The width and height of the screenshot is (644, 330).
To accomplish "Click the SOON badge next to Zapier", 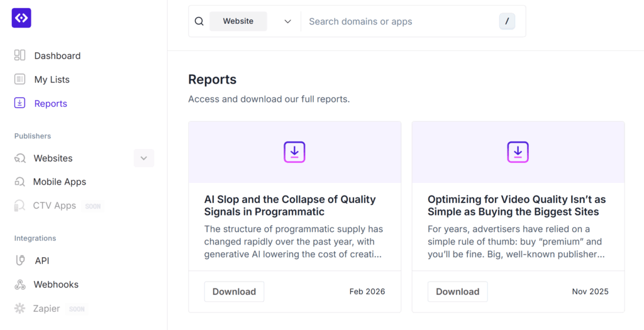I will click(x=77, y=309).
